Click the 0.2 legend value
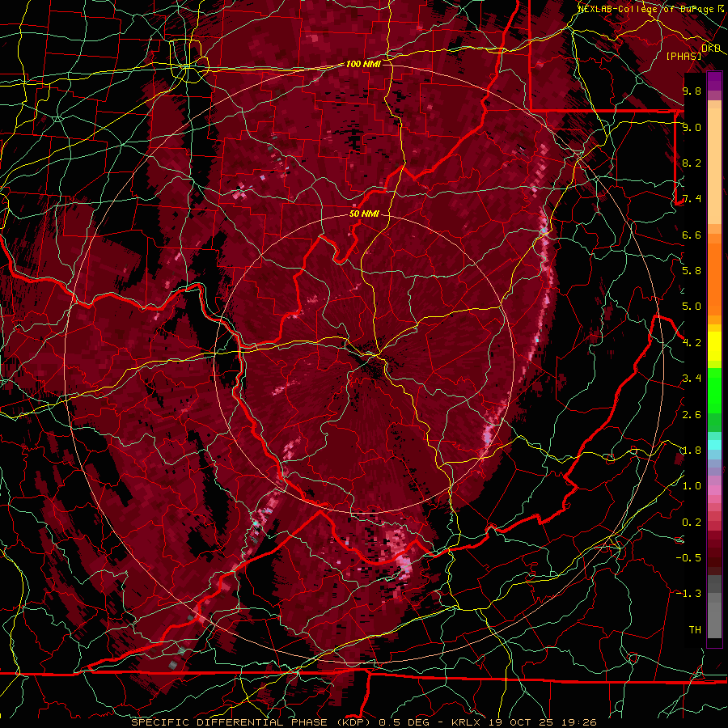 [692, 523]
